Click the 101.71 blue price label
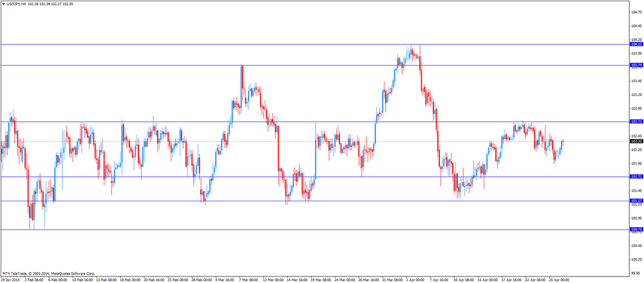The image size is (644, 283). coord(637,176)
